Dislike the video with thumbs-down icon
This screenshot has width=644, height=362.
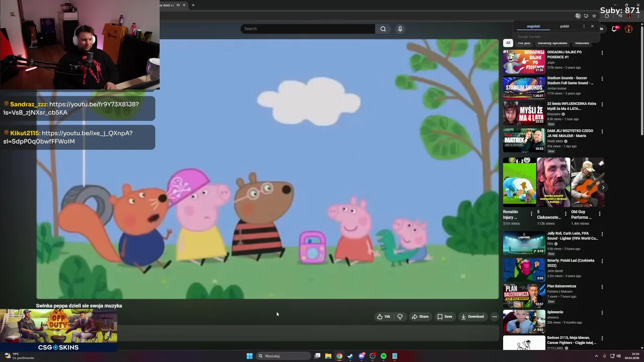click(x=400, y=317)
